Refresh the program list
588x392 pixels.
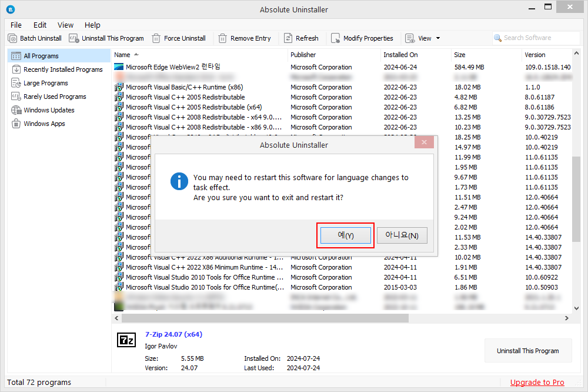(301, 38)
